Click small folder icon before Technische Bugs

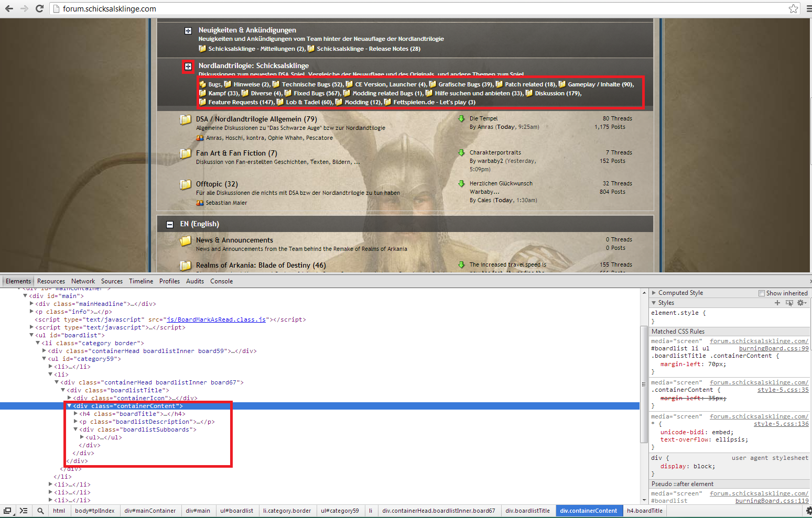tap(276, 84)
